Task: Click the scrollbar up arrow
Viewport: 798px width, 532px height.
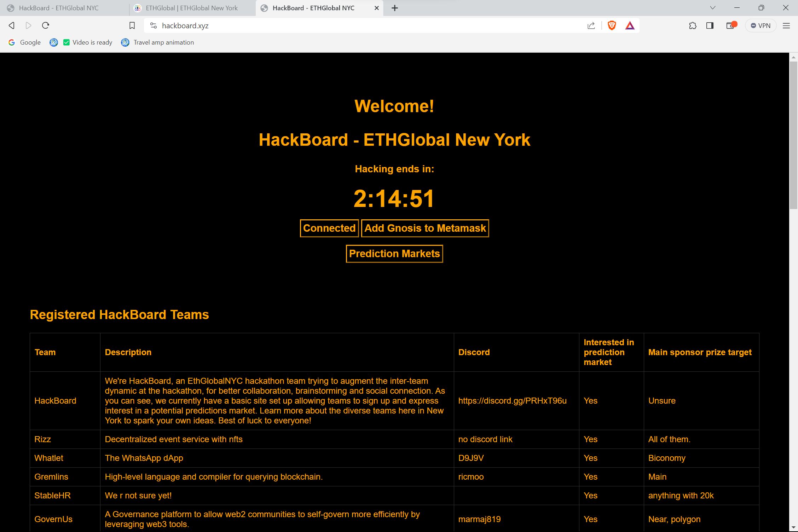Action: [x=793, y=57]
